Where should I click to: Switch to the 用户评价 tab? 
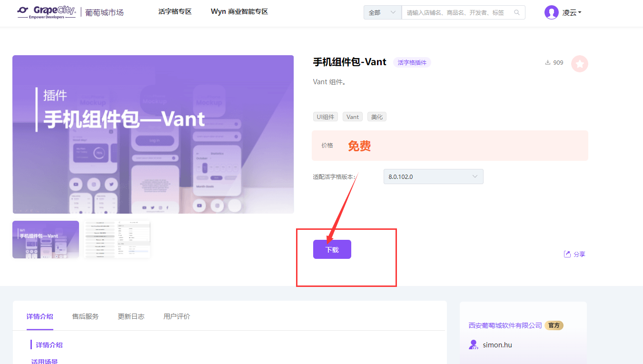click(177, 316)
